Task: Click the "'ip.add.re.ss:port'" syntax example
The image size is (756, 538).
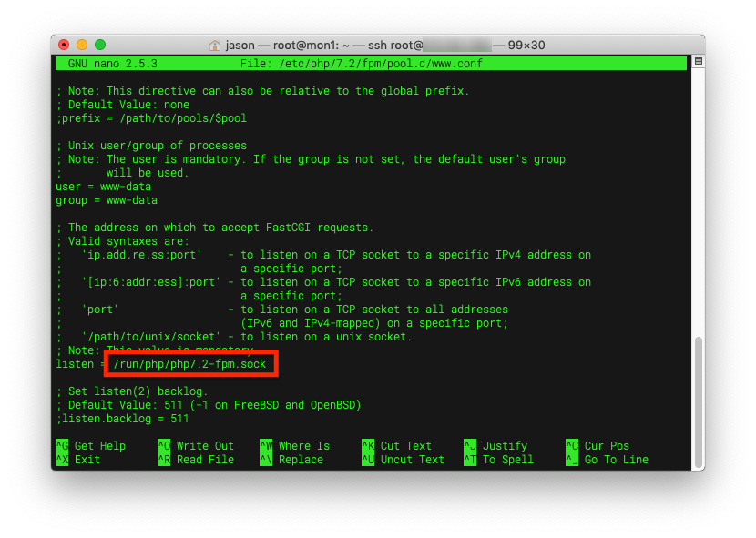Action: pyautogui.click(x=142, y=255)
